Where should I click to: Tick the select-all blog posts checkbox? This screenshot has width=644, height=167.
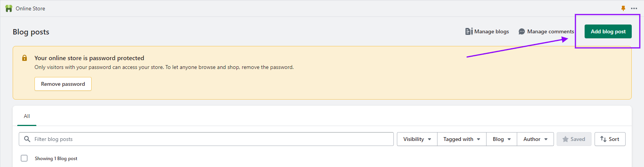pos(24,158)
